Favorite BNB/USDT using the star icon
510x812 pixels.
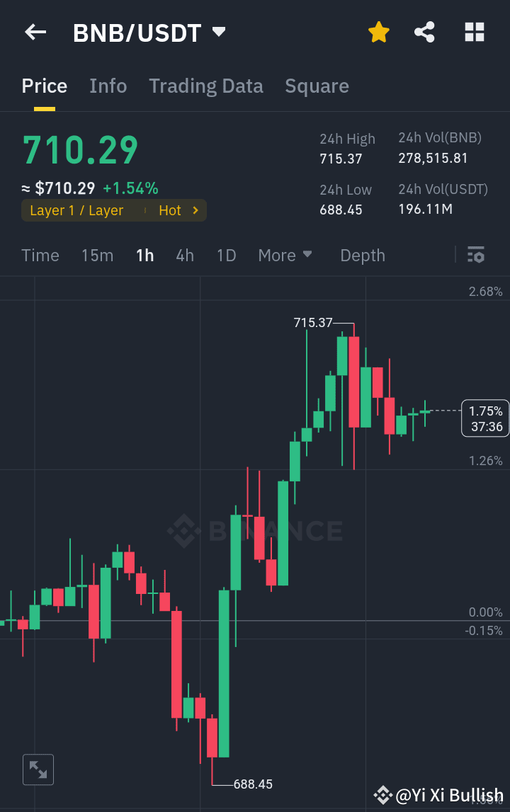tap(379, 32)
